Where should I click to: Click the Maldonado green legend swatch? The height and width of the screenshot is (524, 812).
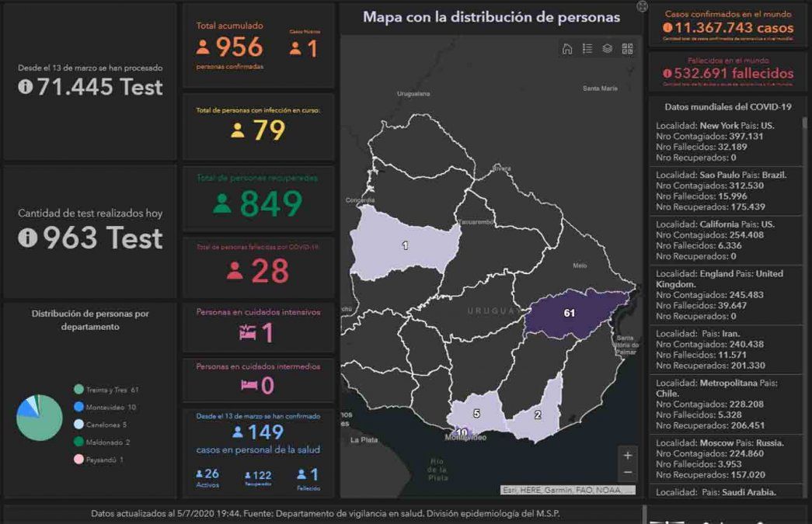[x=78, y=442]
